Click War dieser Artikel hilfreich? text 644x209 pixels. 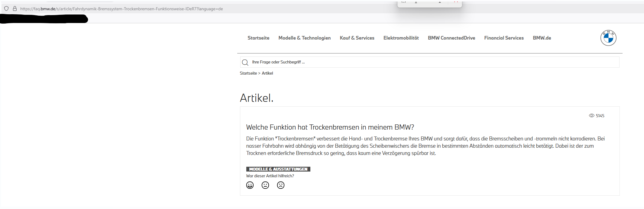click(x=270, y=176)
